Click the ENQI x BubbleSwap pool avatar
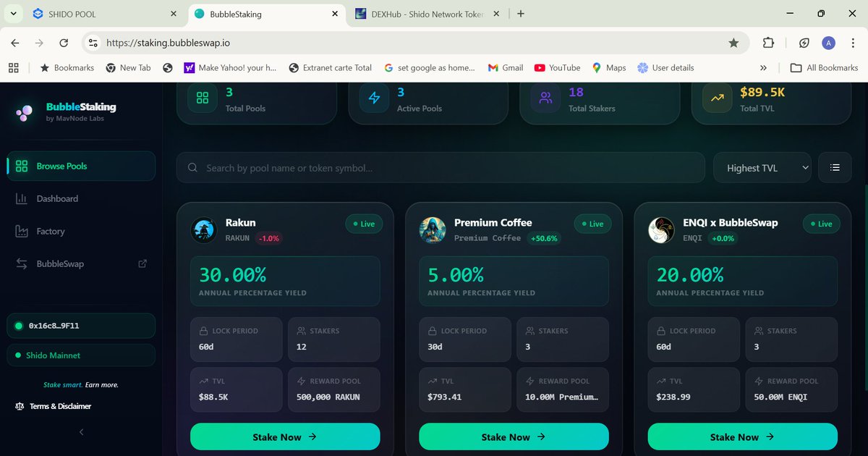Screen dimensions: 868x456 [x=661, y=230]
